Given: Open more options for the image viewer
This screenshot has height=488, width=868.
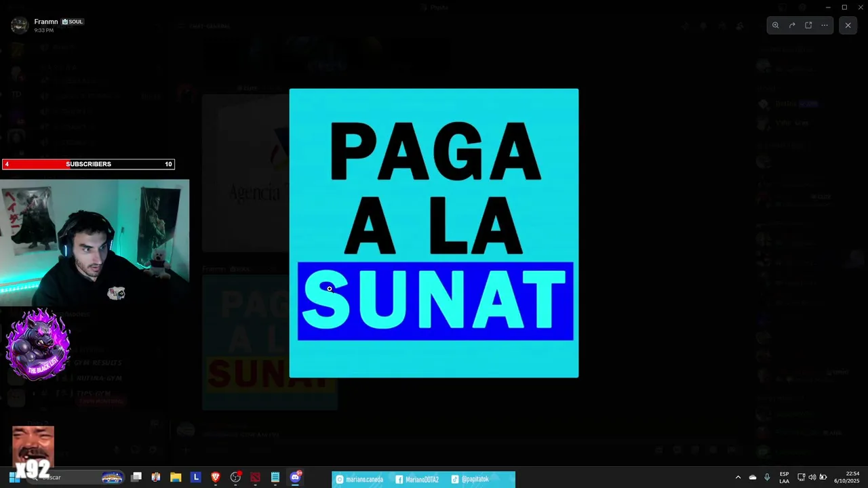Looking at the screenshot, I should point(825,25).
